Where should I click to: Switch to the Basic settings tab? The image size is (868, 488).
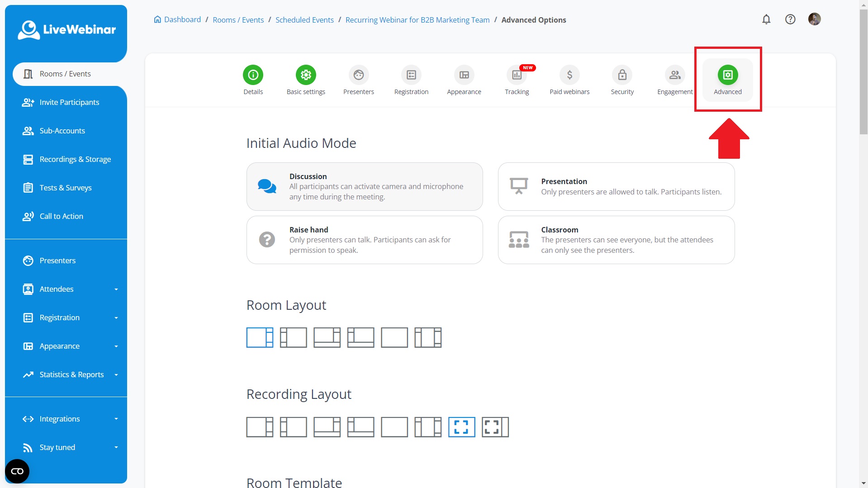tap(306, 75)
